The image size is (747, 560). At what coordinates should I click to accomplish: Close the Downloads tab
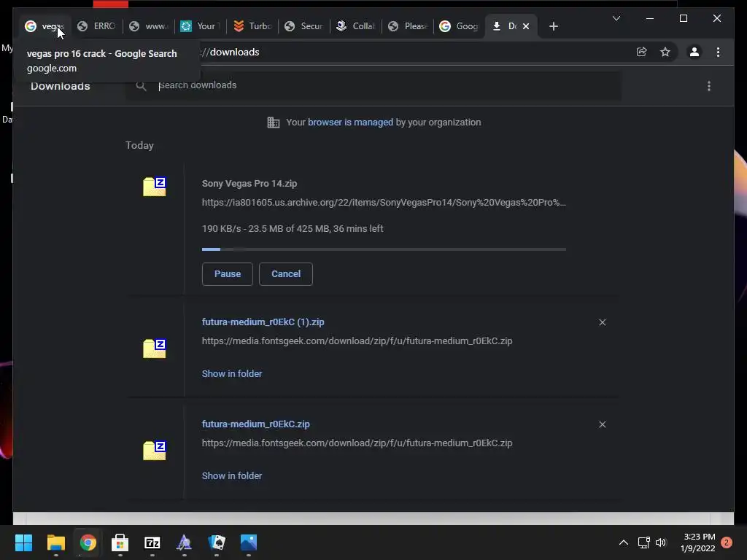click(x=526, y=26)
